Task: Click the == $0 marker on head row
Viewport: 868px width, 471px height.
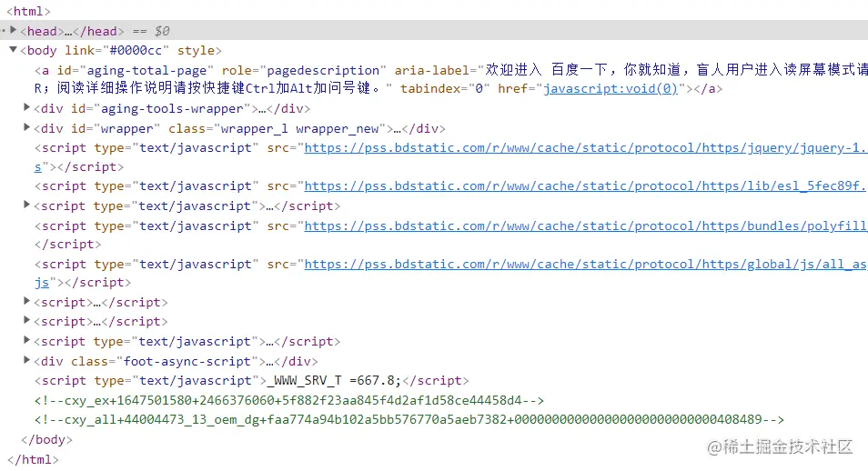Action: tap(151, 31)
